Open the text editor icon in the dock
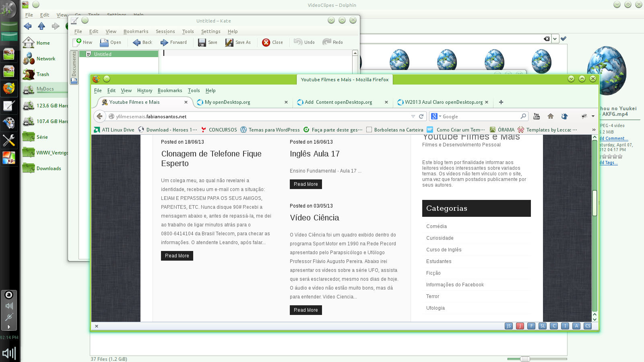This screenshot has height=362, width=644. point(9,106)
